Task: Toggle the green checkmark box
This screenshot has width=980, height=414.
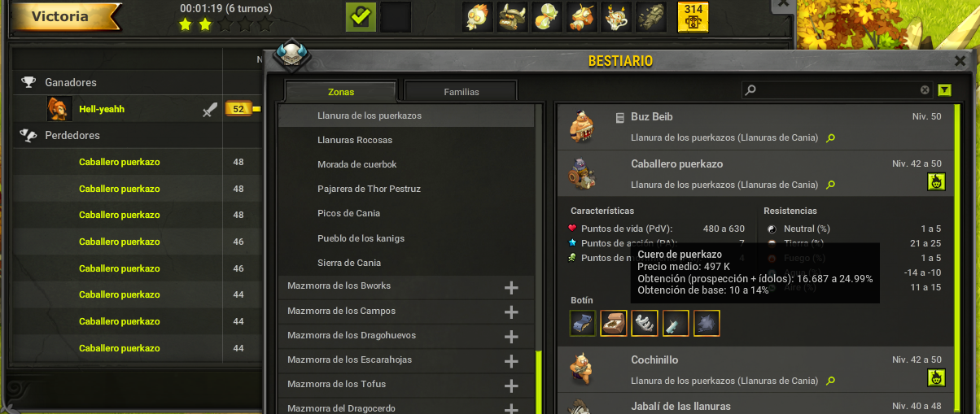Action: pos(361,16)
